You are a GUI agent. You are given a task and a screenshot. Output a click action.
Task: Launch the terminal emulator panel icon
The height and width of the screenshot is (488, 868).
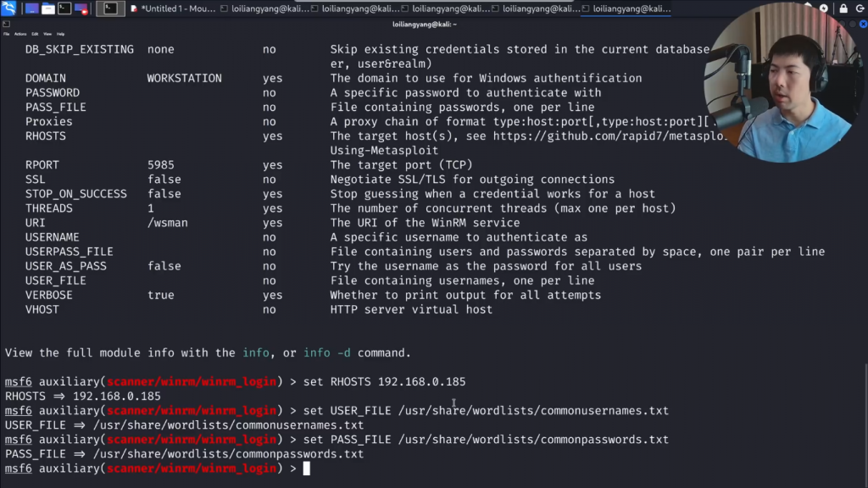coord(64,8)
